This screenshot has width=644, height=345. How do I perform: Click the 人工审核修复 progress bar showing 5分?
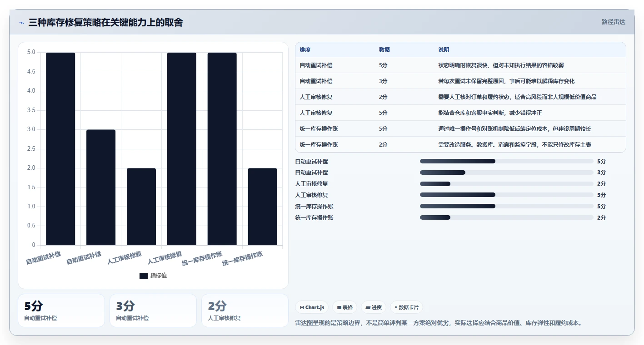(x=507, y=195)
